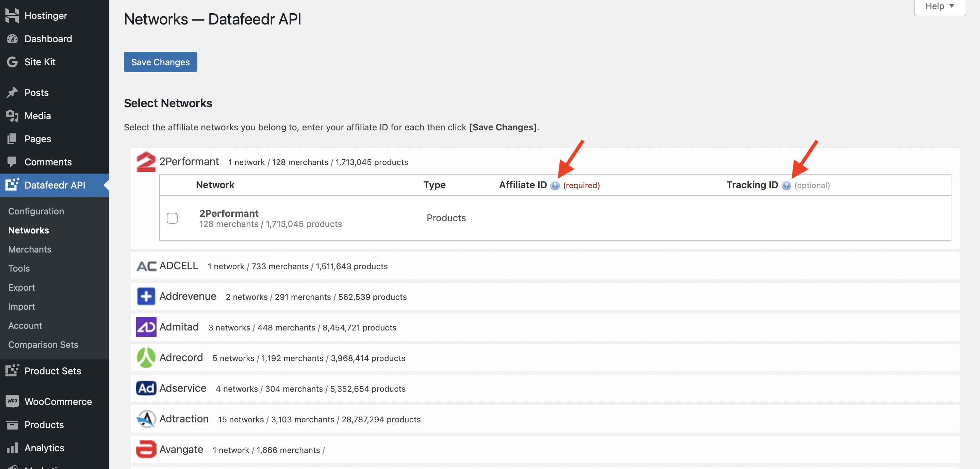The height and width of the screenshot is (469, 980).
Task: Click the Posts pushpin icon
Action: pos(12,93)
